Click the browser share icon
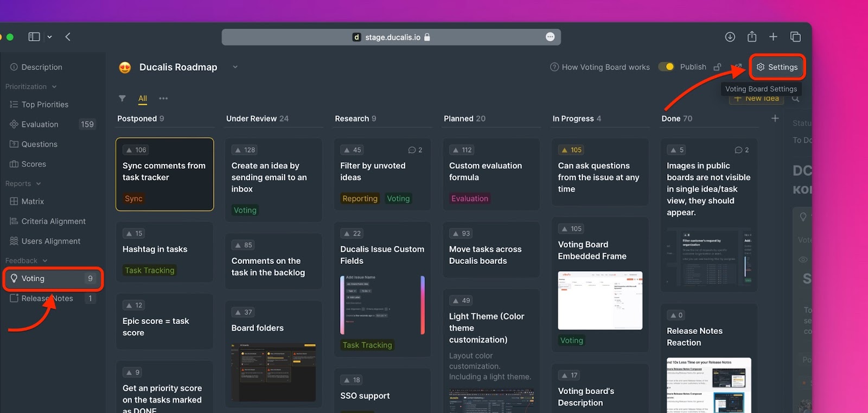 752,36
